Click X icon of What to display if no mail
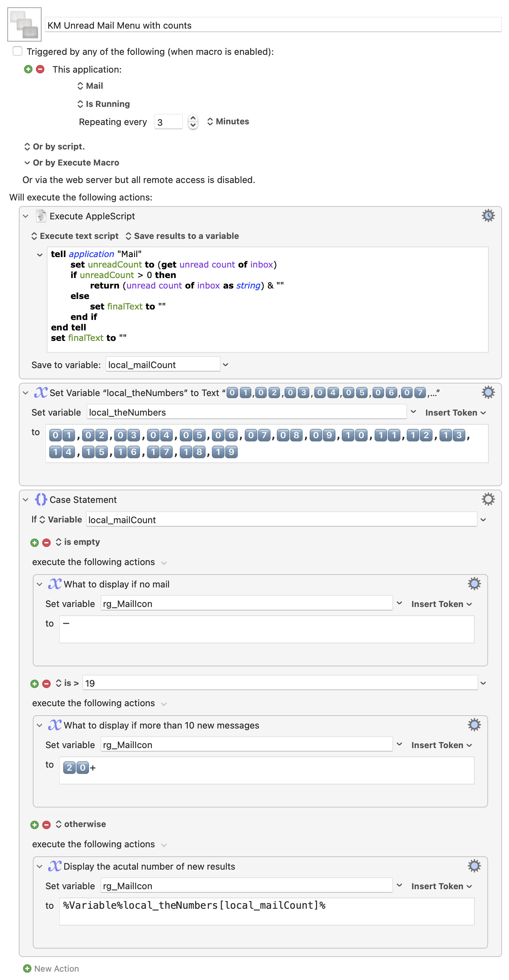Screen dimensions: 509x980 click(55, 584)
